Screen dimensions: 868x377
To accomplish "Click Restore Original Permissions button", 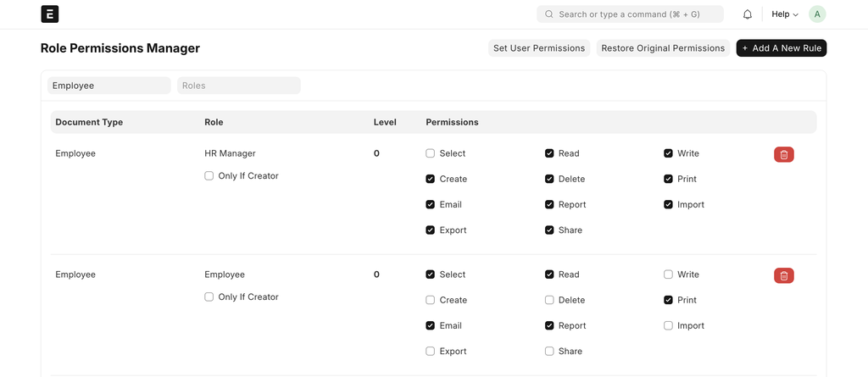I will pos(663,48).
